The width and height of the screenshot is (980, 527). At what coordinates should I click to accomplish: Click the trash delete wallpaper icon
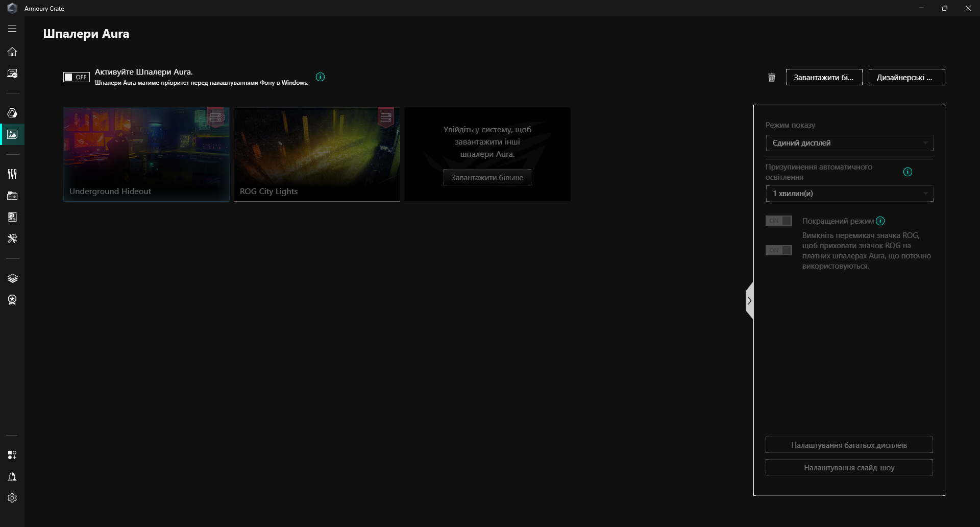pos(772,77)
